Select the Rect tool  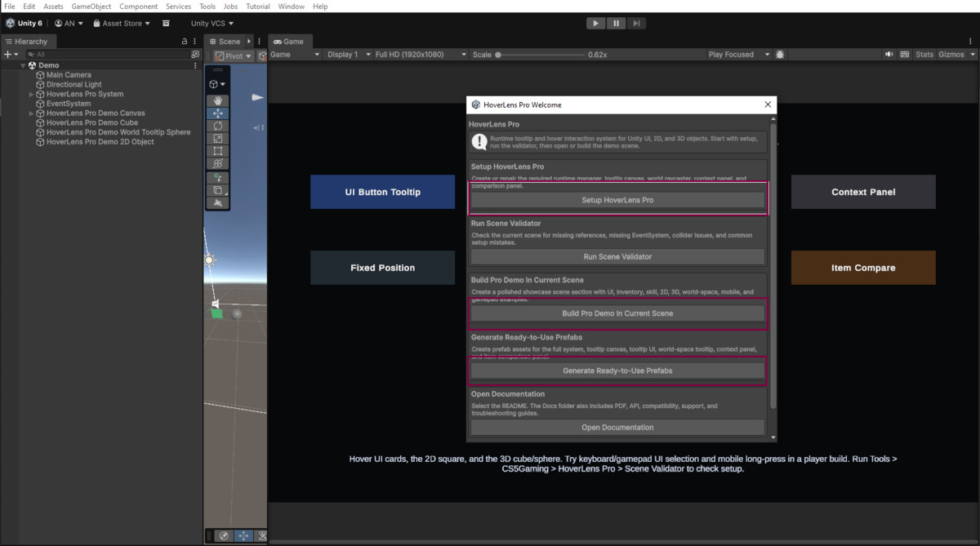coord(217,151)
